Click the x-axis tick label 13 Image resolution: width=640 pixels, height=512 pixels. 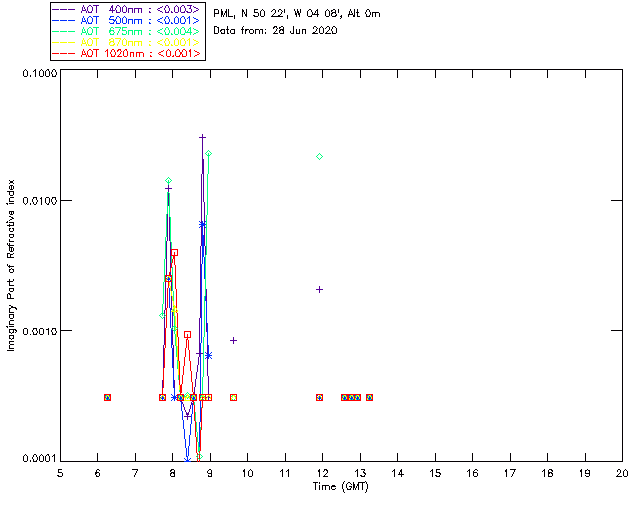coord(360,473)
